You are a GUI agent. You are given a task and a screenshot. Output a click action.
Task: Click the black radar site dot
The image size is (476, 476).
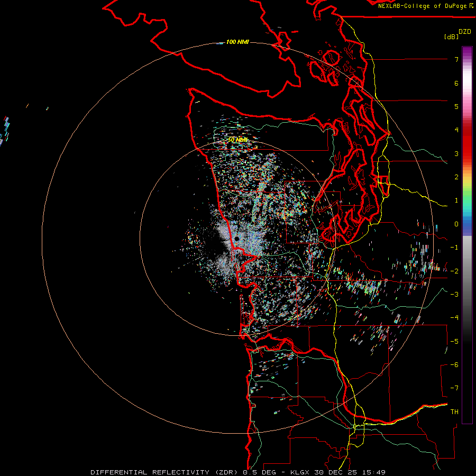237,239
